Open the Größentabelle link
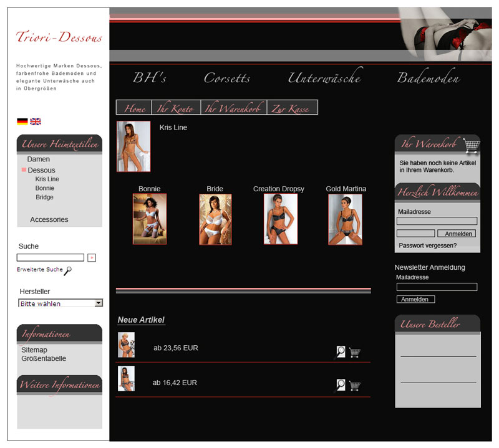Viewport: 499px width, 448px height. (44, 358)
